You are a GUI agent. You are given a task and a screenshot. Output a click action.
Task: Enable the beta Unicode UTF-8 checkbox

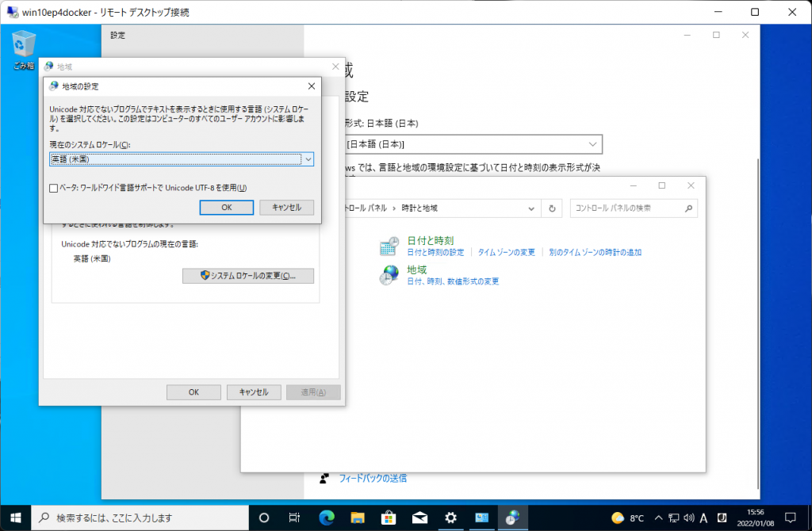coord(53,188)
